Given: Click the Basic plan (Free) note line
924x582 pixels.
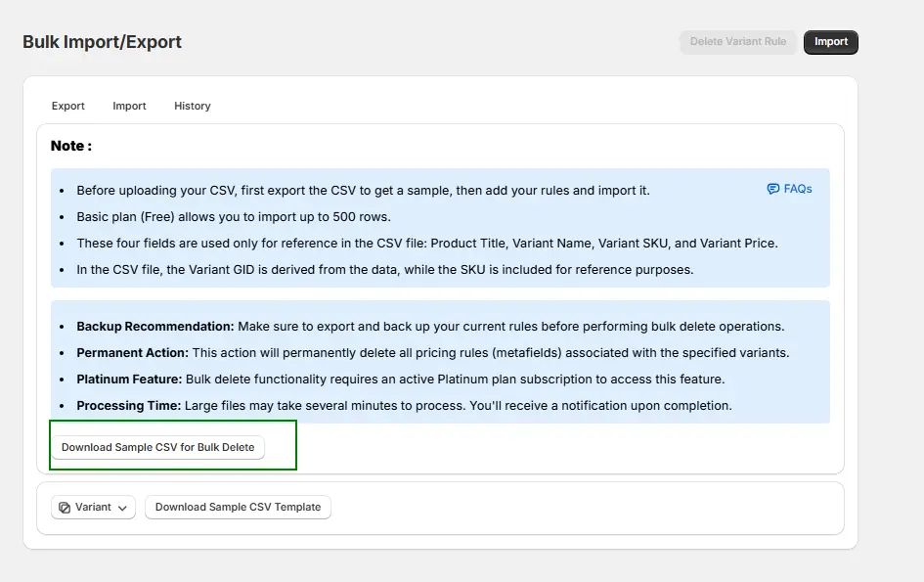Looking at the screenshot, I should 233,216.
